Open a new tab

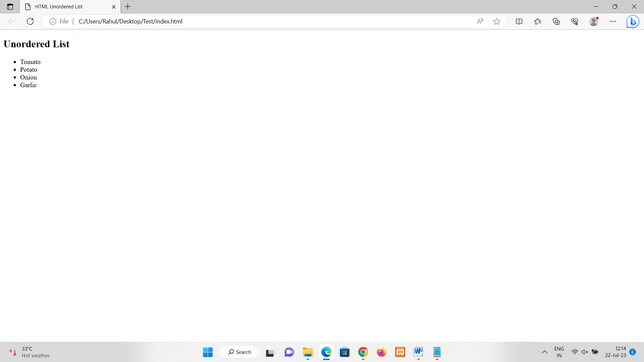point(128,7)
